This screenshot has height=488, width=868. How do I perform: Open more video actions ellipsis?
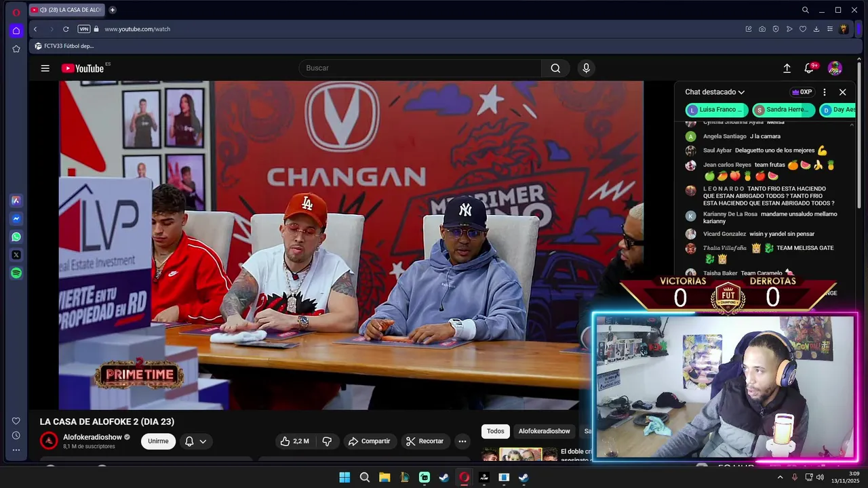(462, 441)
